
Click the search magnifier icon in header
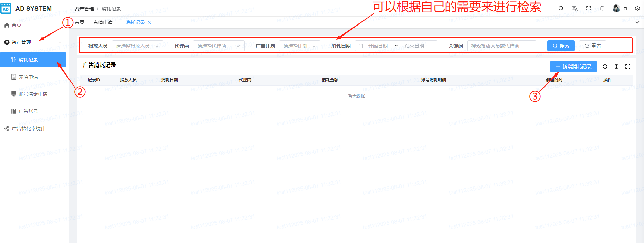tap(561, 8)
